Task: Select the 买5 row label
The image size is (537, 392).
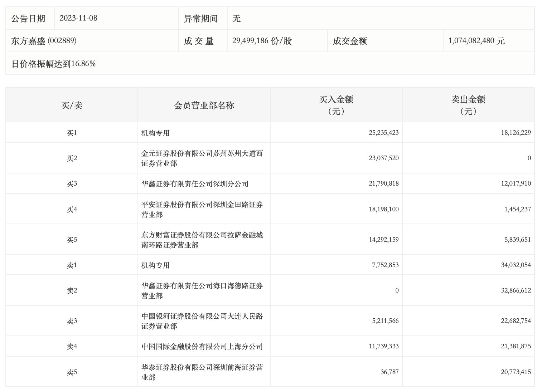Action: [x=72, y=240]
